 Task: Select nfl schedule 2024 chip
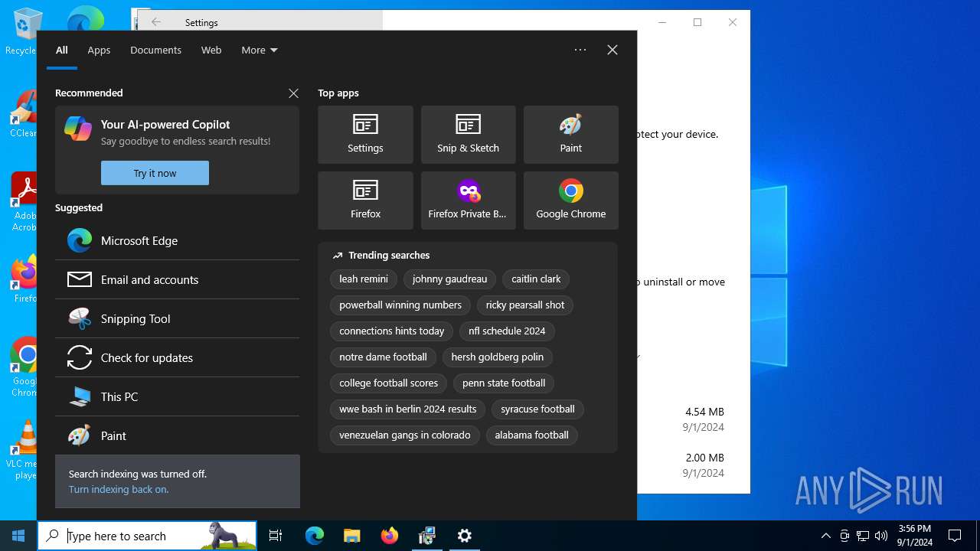click(507, 331)
